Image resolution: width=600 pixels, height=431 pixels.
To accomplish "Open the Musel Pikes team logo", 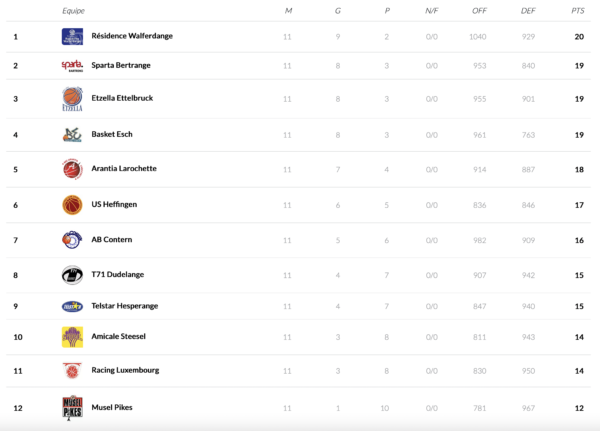I will [72, 408].
